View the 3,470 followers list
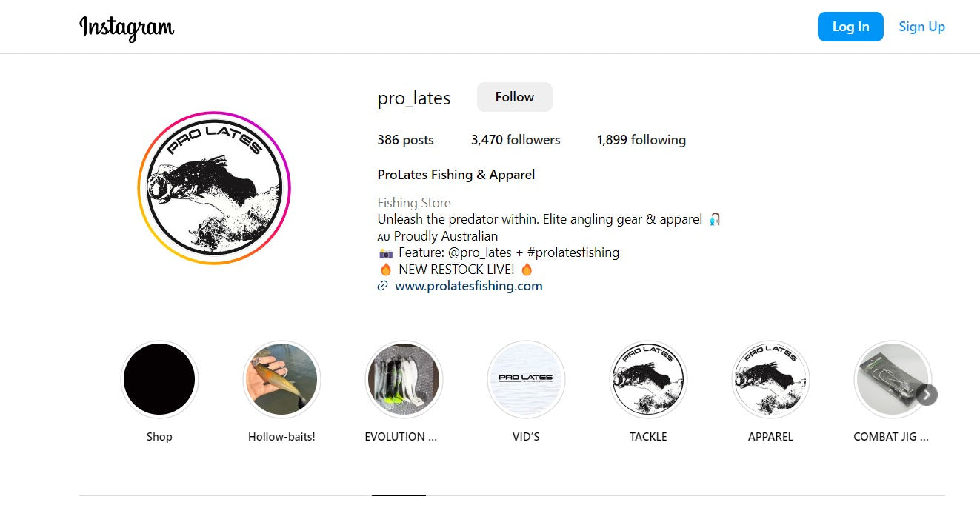Viewport: 980px width, 505px height. 516,140
